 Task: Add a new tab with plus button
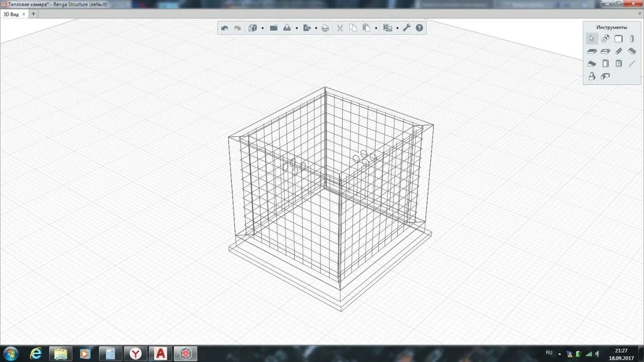coord(33,14)
